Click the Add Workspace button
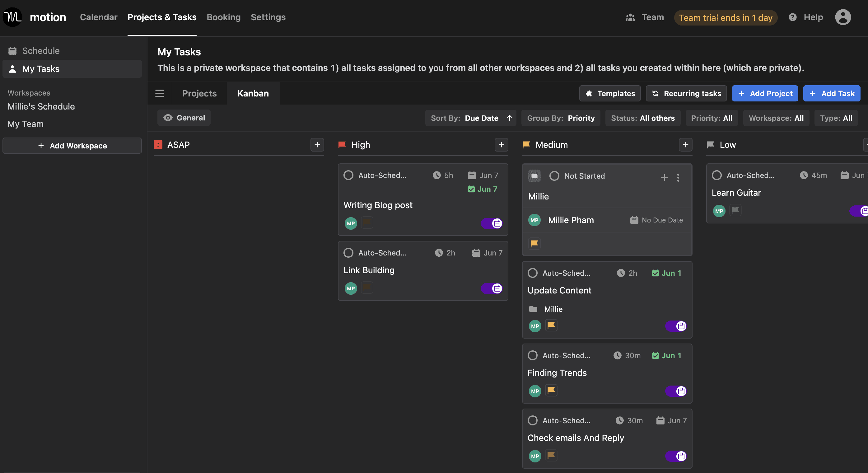The height and width of the screenshot is (473, 868). (72, 146)
